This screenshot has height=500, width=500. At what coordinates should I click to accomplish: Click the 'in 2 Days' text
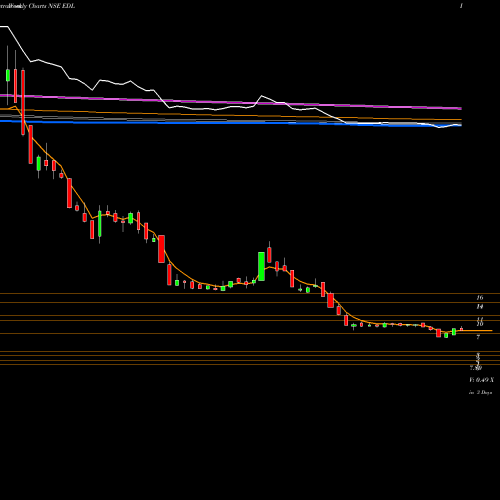point(480,392)
